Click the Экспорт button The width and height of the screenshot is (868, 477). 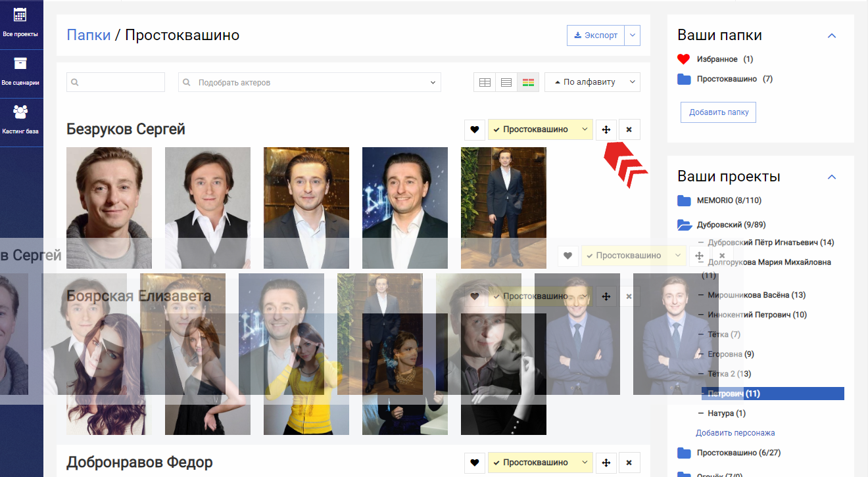click(x=596, y=35)
